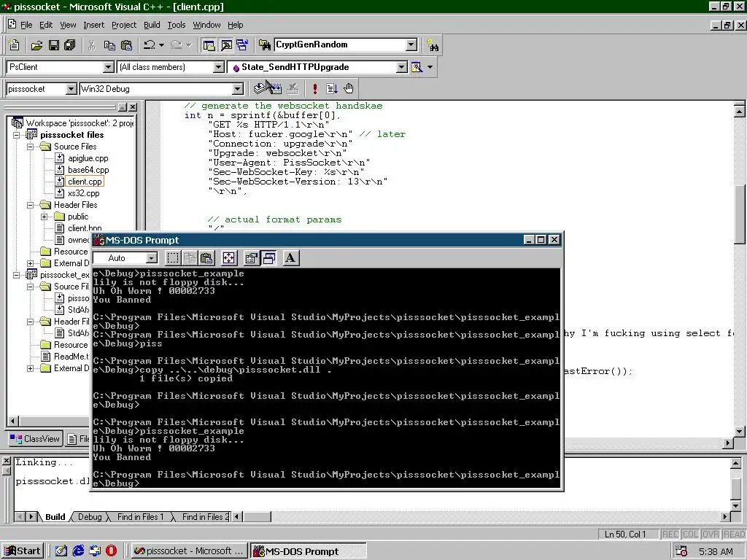This screenshot has height=560, width=747.
Task: Click Find in Files binoculars icon
Action: [x=265, y=45]
